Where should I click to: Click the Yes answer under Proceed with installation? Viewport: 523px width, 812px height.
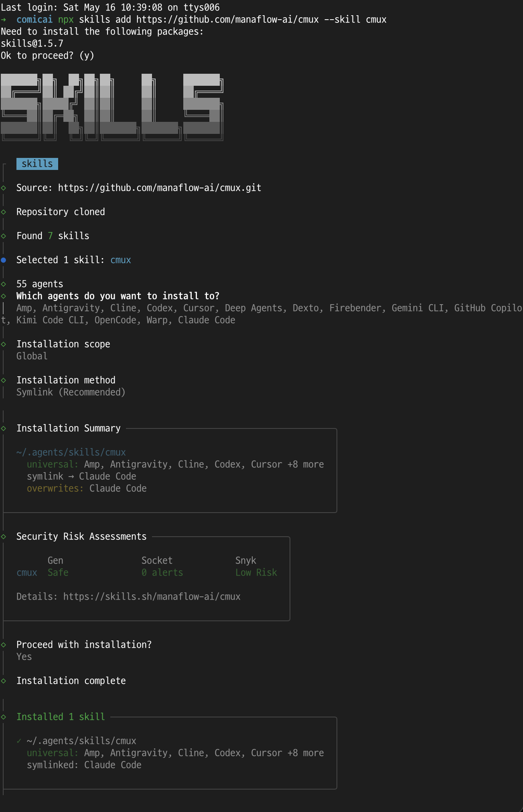24,657
